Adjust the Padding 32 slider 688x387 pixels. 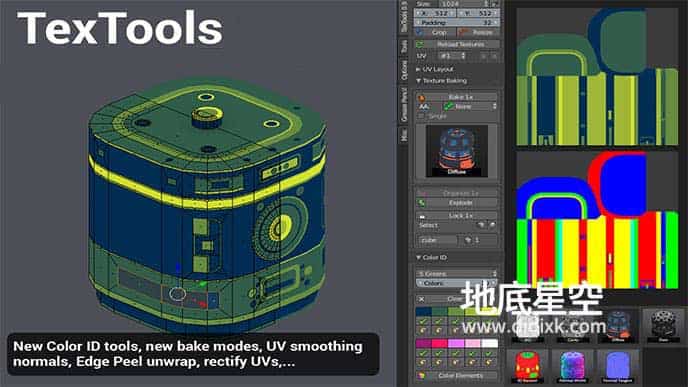point(457,22)
